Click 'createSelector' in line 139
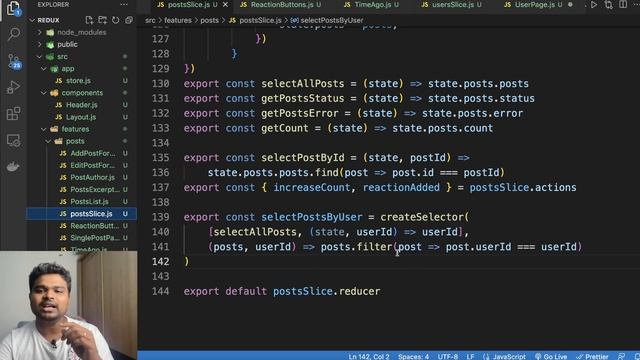 coord(422,217)
